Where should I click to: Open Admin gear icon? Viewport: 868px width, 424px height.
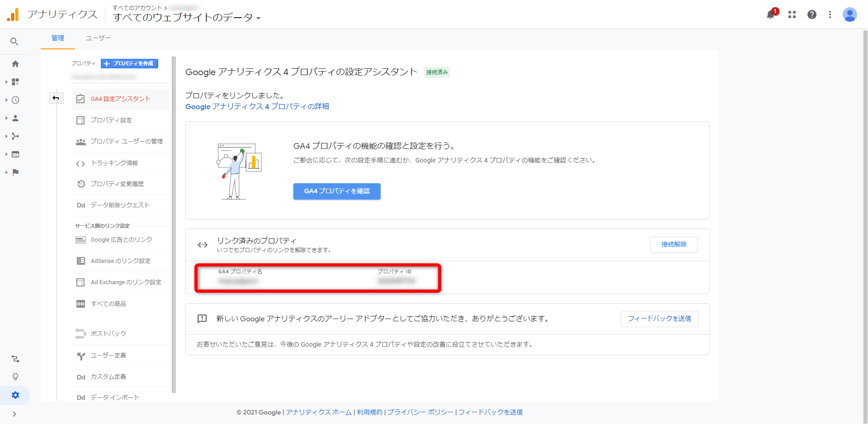(15, 395)
